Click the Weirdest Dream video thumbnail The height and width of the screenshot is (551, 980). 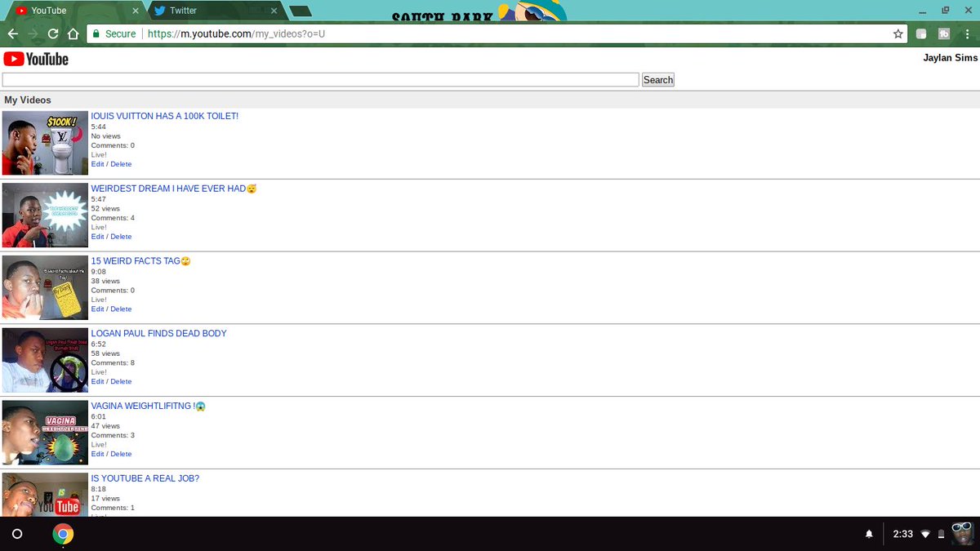pos(45,216)
